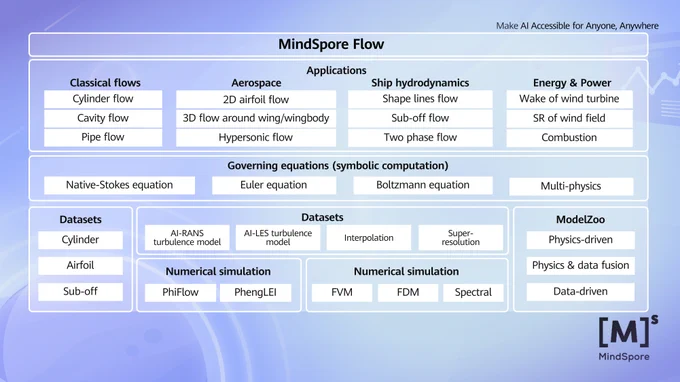Click the Pipe flow box
680x382 pixels.
[x=103, y=137]
